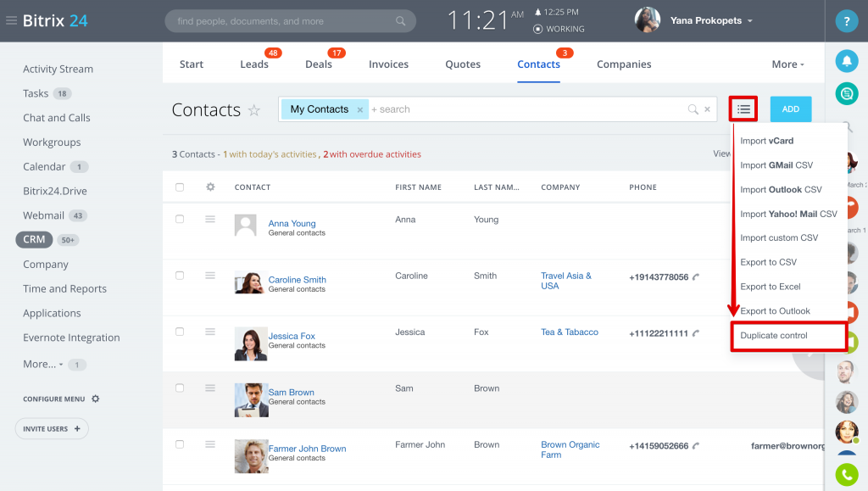Click the green phone call icon

(x=847, y=475)
